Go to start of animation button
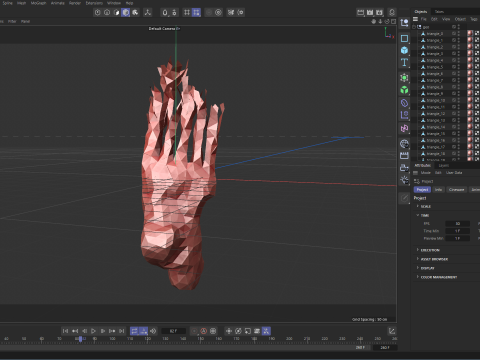Image resolution: width=480 pixels, height=360 pixels. click(x=65, y=331)
